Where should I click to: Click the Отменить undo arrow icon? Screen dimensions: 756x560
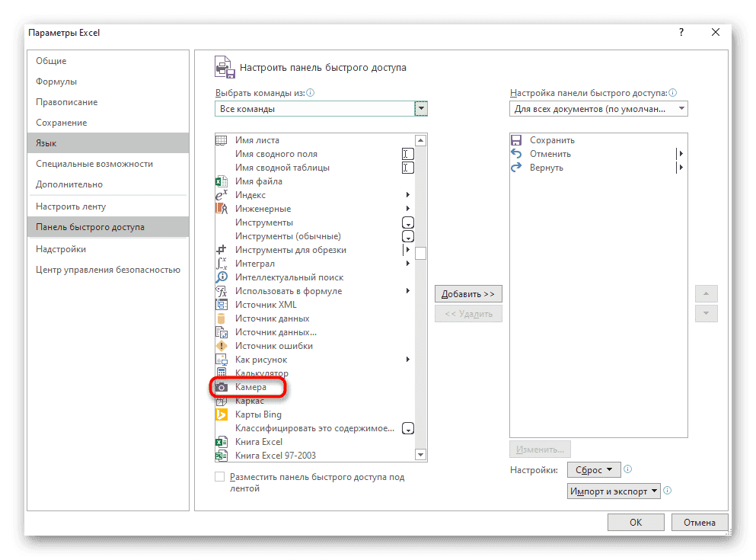516,154
